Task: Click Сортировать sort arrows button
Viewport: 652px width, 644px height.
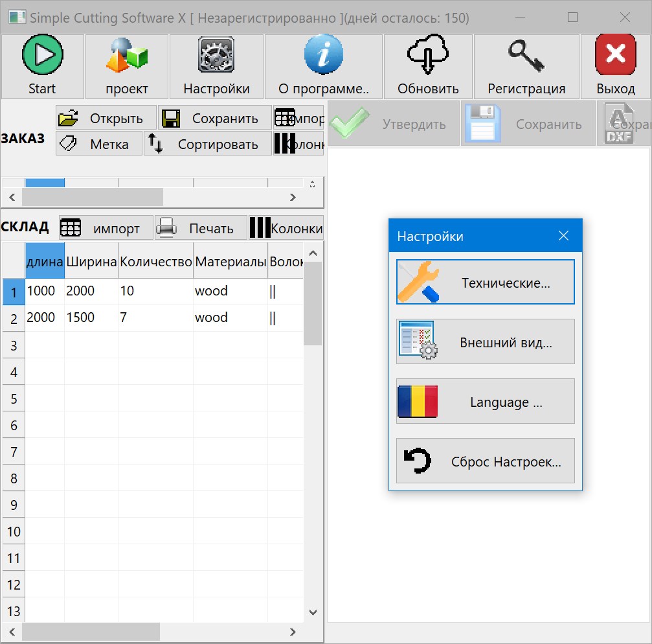Action: 208,144
